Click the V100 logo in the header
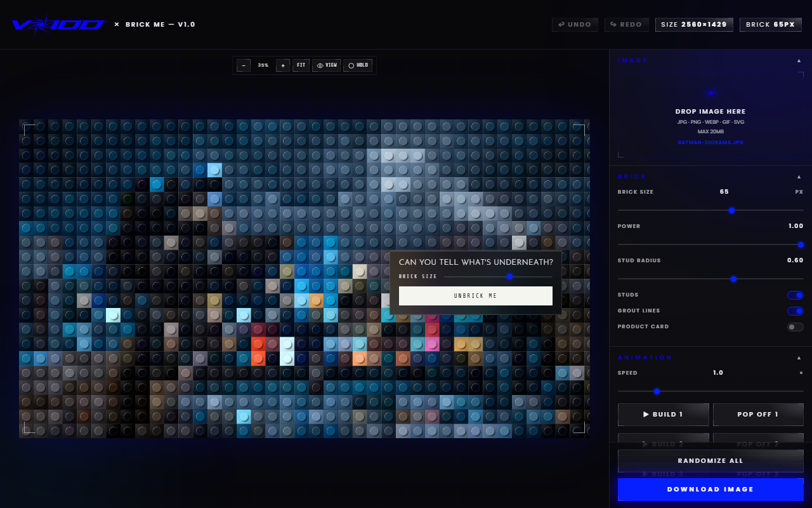The width and height of the screenshot is (812, 508). point(58,25)
